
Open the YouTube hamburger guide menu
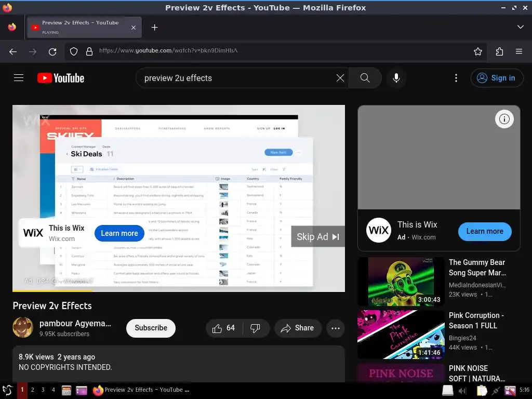[19, 78]
